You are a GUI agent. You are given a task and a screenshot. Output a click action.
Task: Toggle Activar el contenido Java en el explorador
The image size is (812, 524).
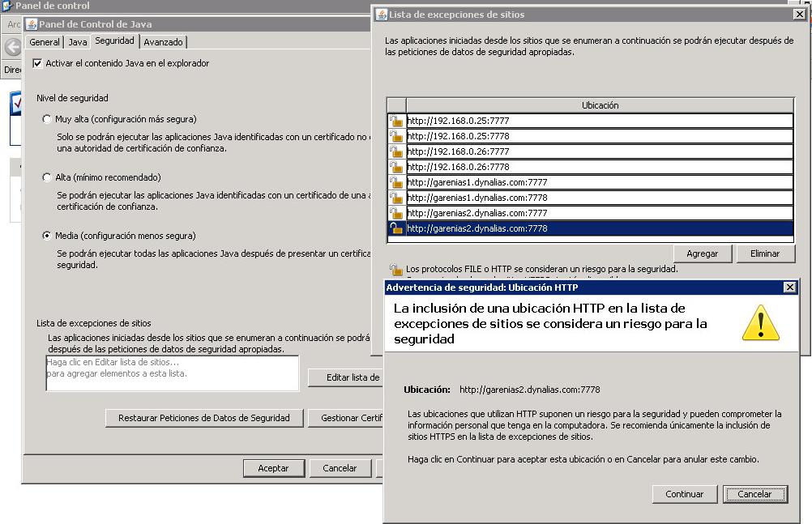tap(37, 63)
